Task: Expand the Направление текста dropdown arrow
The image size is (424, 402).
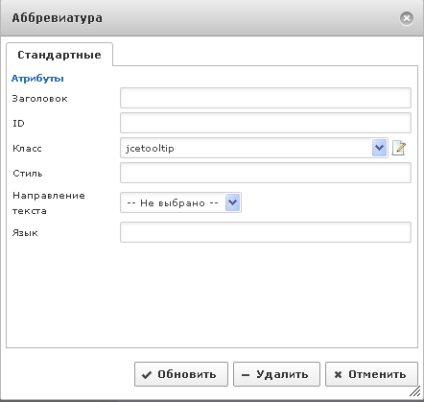Action: (x=233, y=202)
